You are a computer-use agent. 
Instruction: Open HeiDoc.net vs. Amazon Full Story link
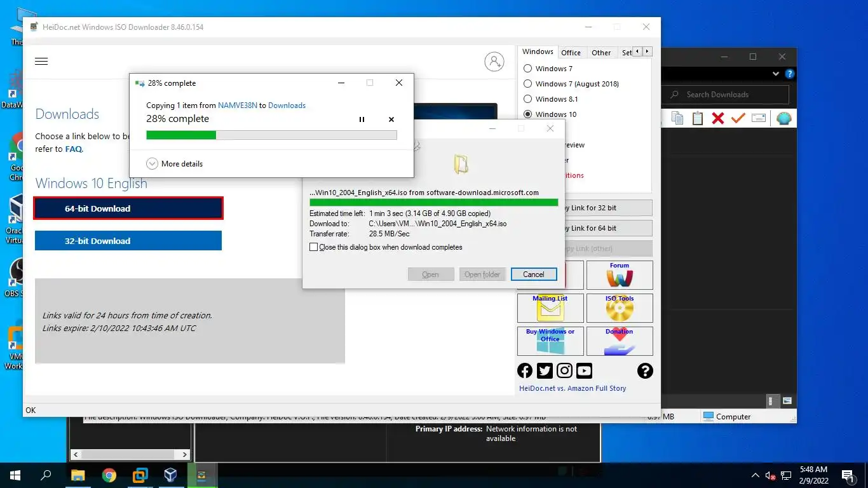[573, 388]
